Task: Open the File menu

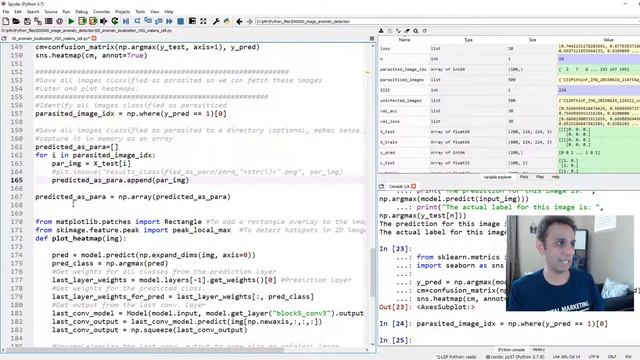Action: click(x=6, y=12)
